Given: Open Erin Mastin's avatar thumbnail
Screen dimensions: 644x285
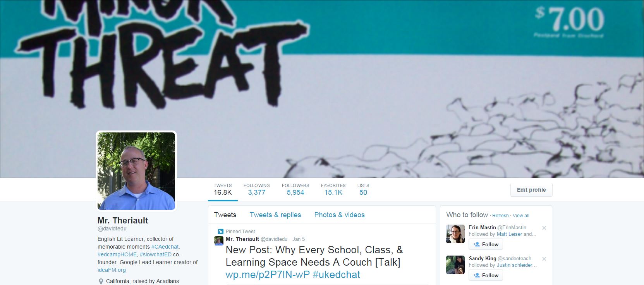Looking at the screenshot, I should [455, 234].
